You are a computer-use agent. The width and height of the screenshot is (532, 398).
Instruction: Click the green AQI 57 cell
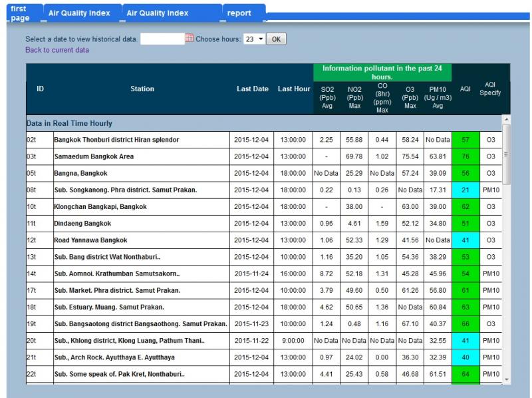tap(465, 140)
